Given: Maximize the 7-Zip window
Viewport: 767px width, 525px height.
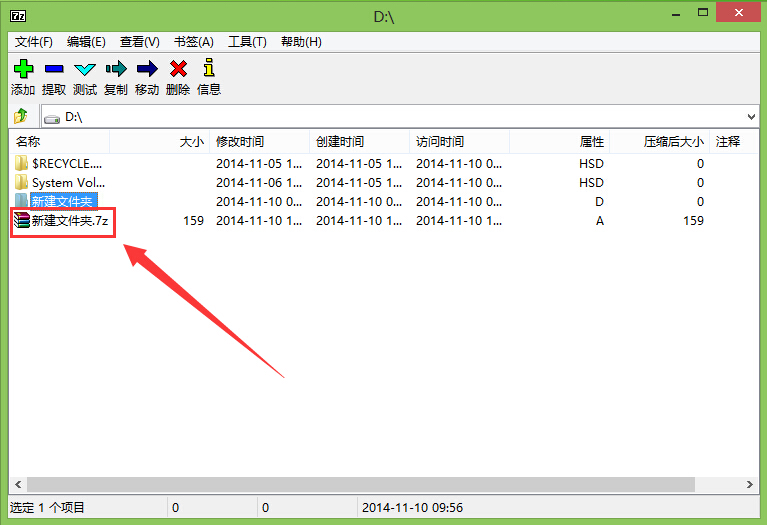Looking at the screenshot, I should click(703, 13).
